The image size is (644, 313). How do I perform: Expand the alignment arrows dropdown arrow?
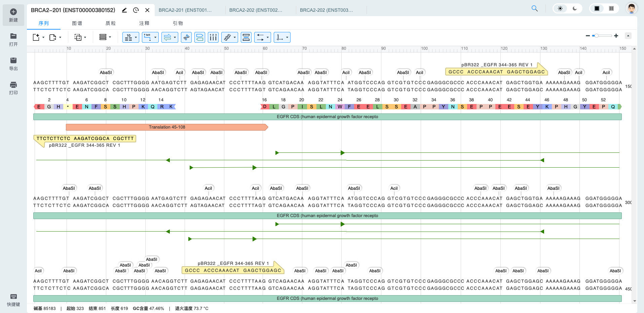(x=268, y=37)
